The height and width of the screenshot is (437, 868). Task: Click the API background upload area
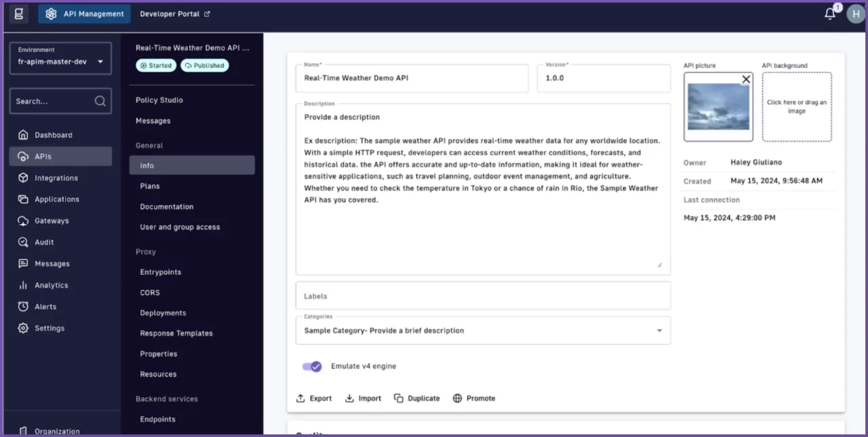point(797,107)
